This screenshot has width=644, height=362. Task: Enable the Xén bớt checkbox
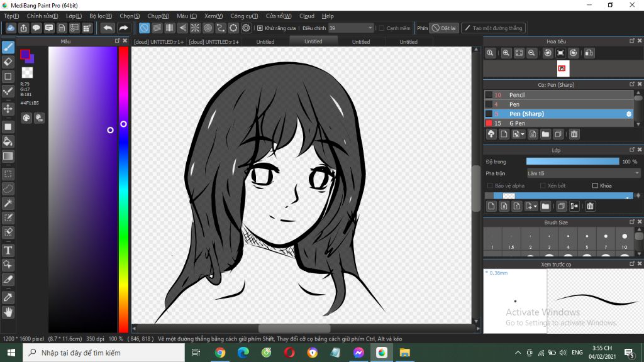pos(543,186)
